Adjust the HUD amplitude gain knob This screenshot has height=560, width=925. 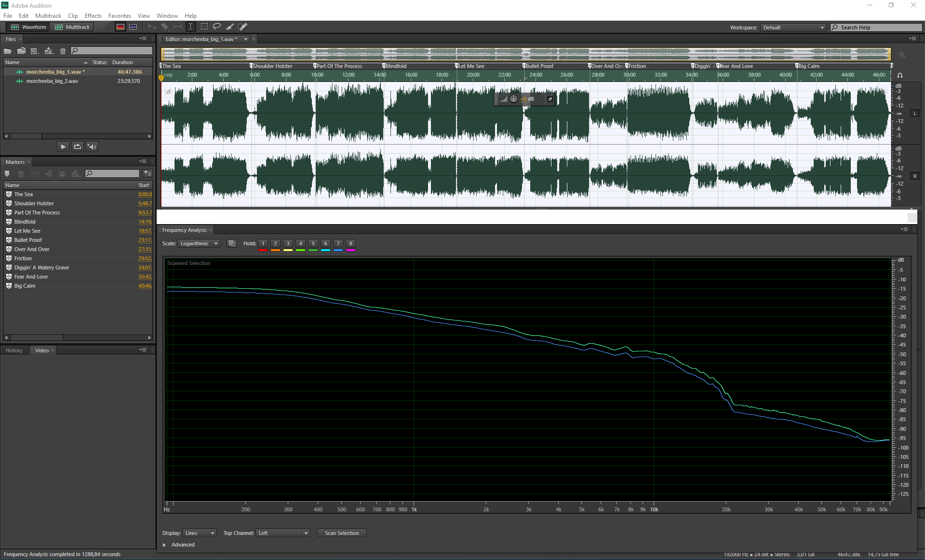click(513, 99)
